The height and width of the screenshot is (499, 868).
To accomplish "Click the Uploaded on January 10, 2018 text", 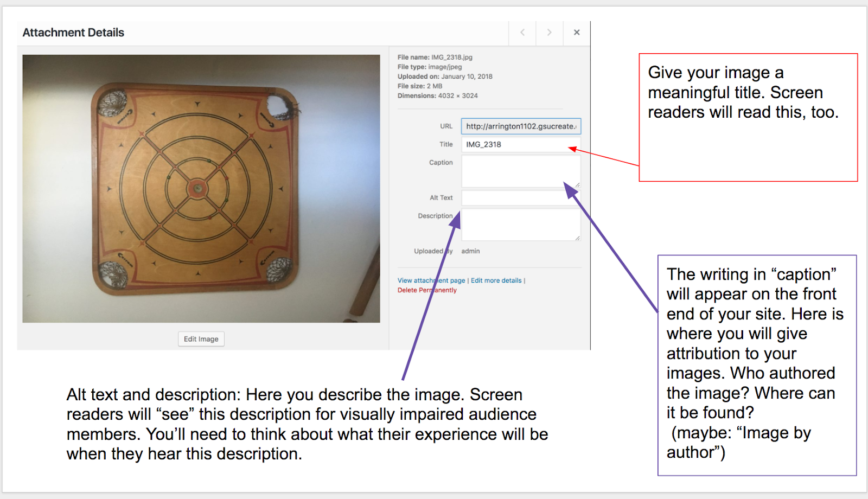I will (x=445, y=76).
